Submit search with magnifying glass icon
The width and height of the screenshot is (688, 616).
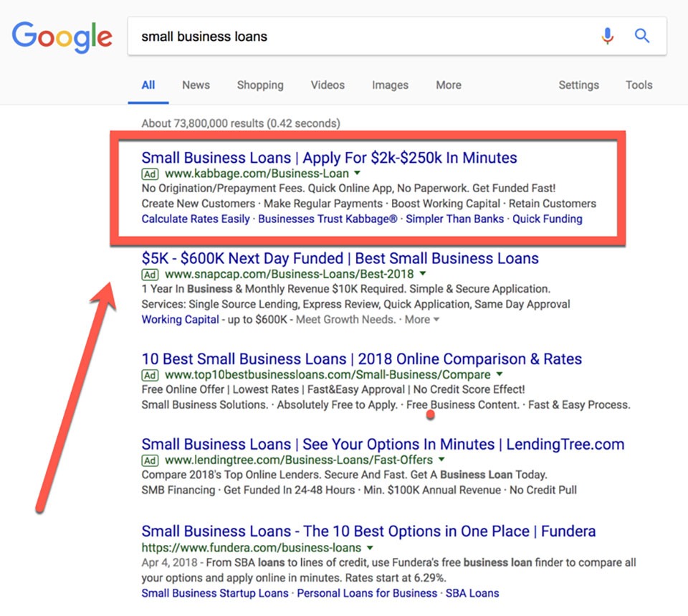(642, 36)
